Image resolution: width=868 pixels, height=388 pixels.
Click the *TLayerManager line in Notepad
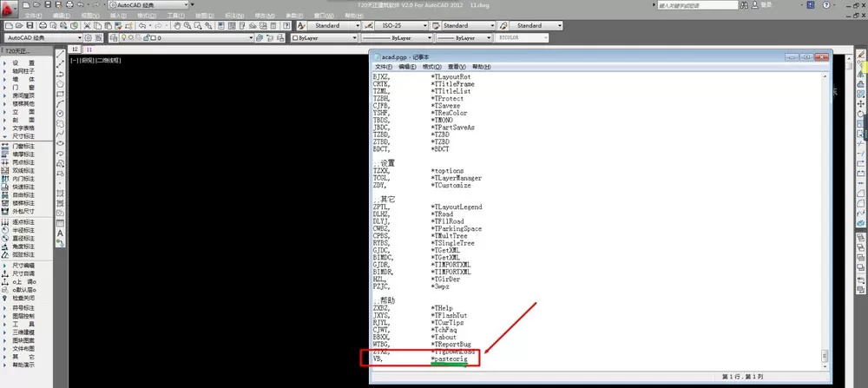[x=457, y=178]
